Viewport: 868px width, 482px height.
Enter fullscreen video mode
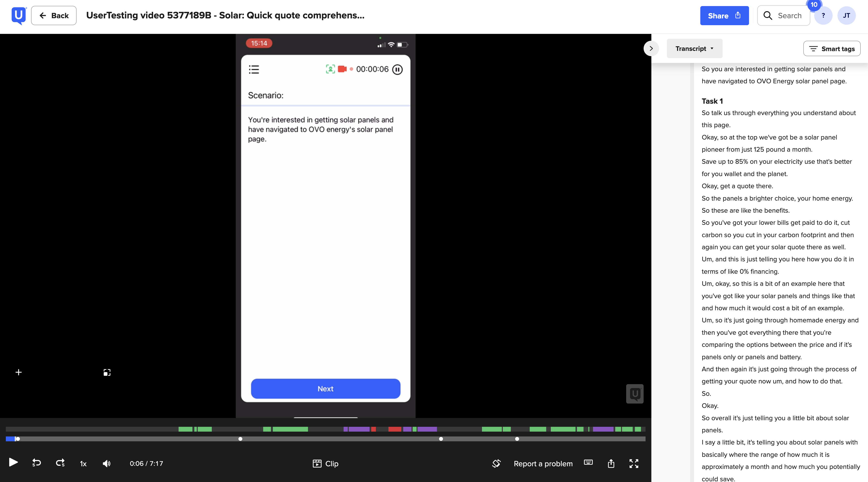(x=633, y=464)
